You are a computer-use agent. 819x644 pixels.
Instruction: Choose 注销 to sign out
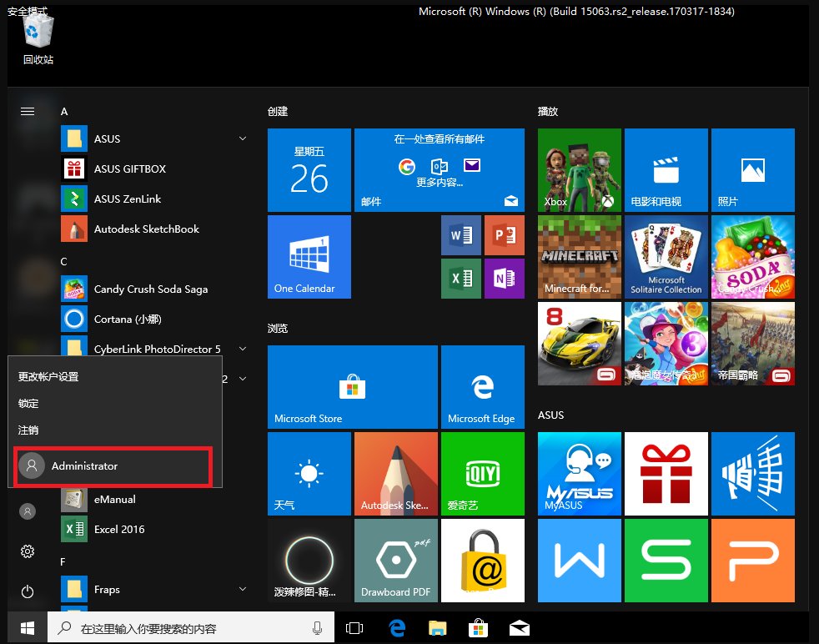pos(28,430)
